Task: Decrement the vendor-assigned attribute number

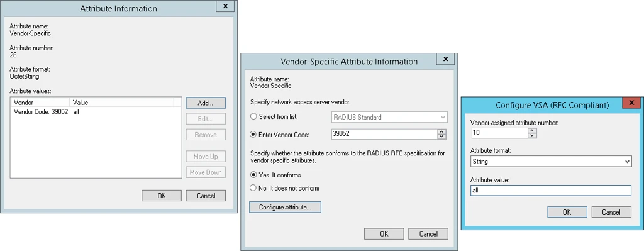Action: click(x=532, y=135)
